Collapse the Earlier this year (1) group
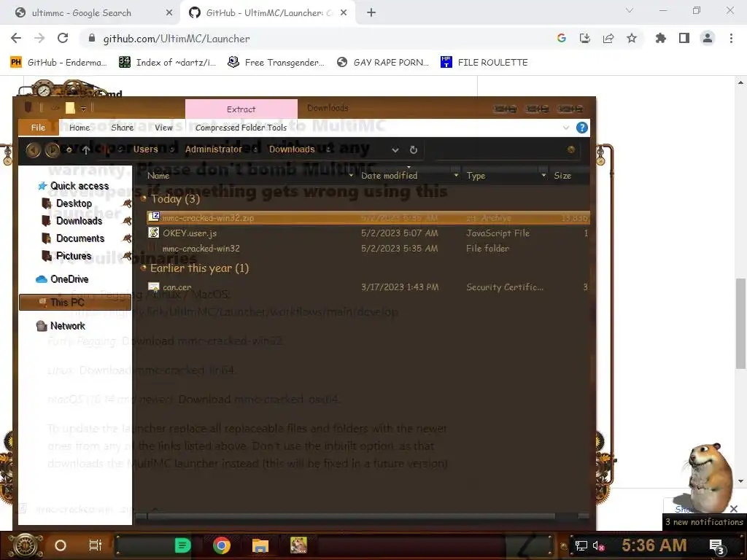The height and width of the screenshot is (560, 747). 144,268
